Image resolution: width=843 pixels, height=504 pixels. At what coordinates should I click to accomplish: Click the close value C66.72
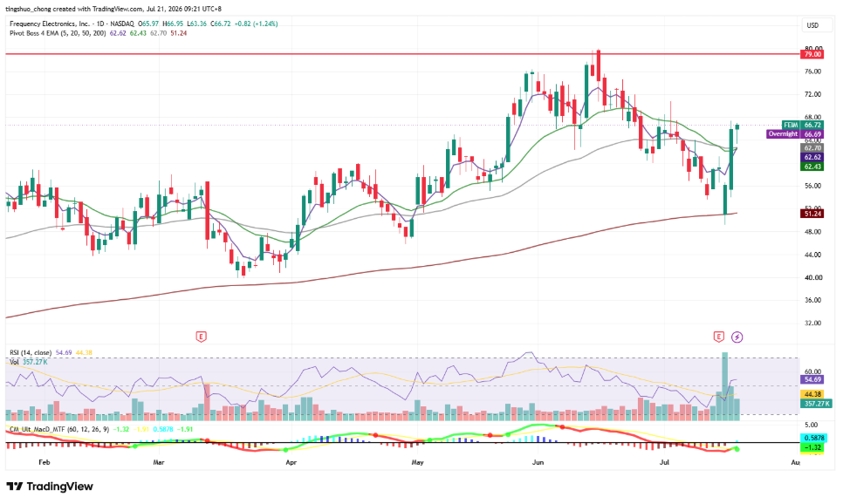[x=221, y=24]
